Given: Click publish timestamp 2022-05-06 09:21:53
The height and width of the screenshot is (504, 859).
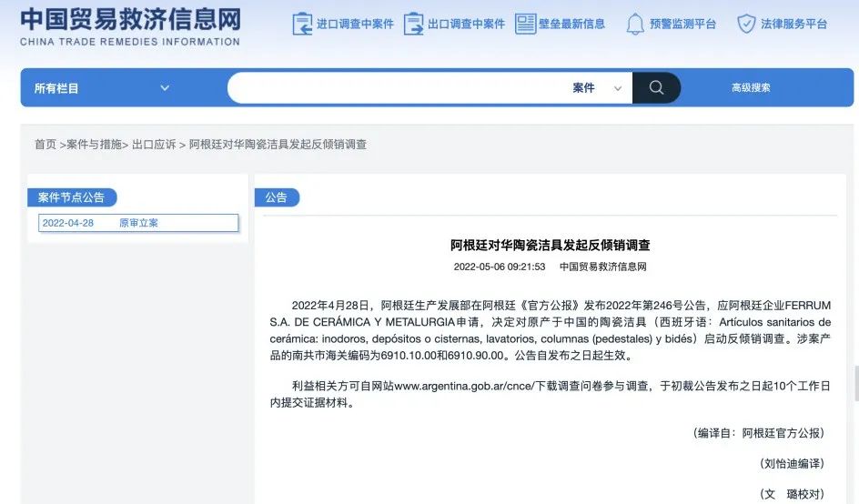Looking at the screenshot, I should tap(500, 267).
